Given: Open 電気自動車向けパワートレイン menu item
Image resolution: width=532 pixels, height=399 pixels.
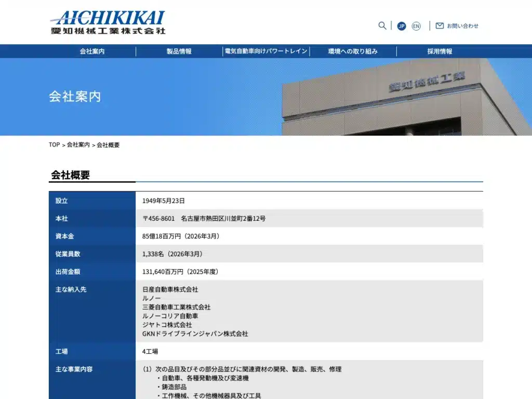Looking at the screenshot, I should 266,51.
